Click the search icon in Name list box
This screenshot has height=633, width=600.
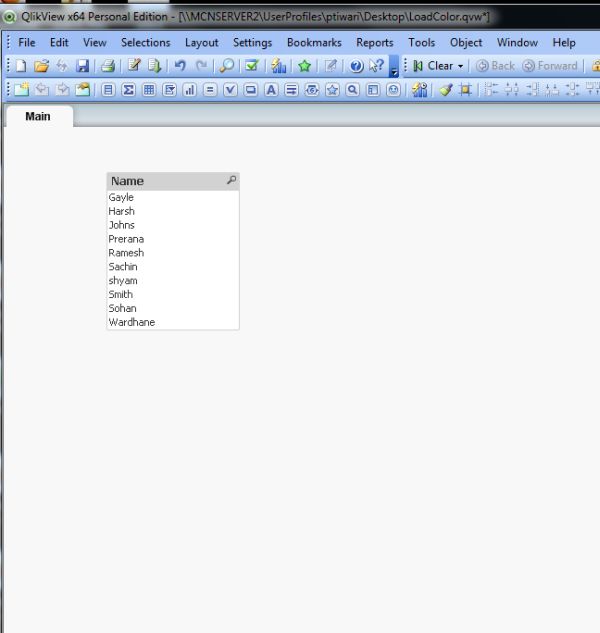point(231,180)
